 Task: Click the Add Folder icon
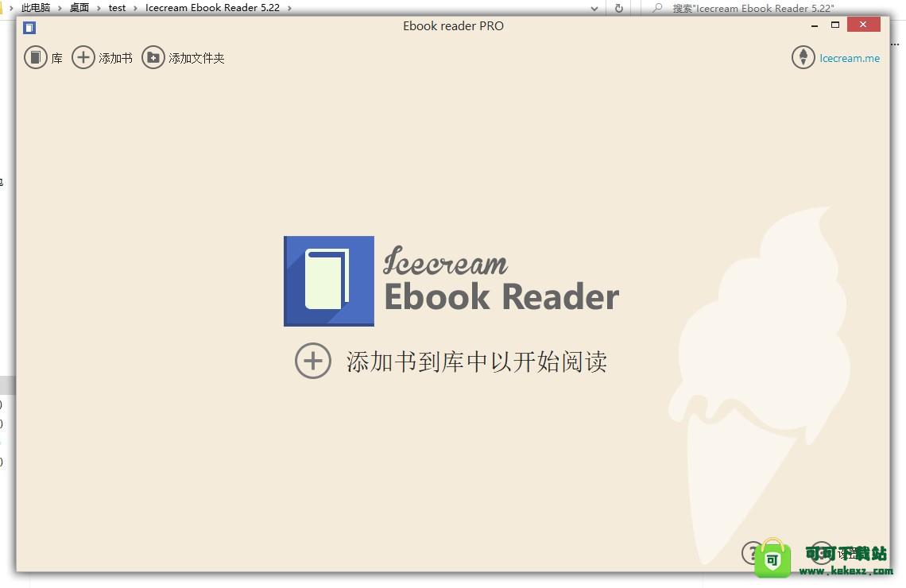coord(153,57)
